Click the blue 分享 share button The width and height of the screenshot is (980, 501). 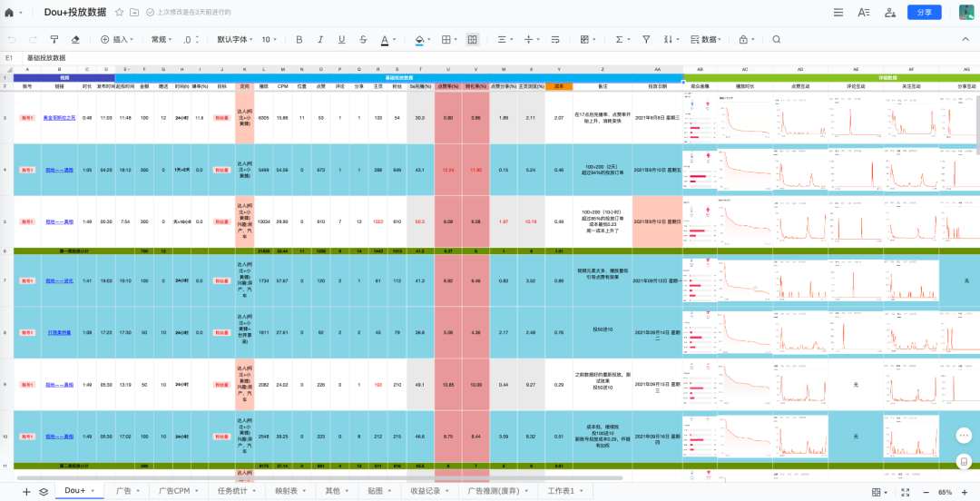coord(925,13)
